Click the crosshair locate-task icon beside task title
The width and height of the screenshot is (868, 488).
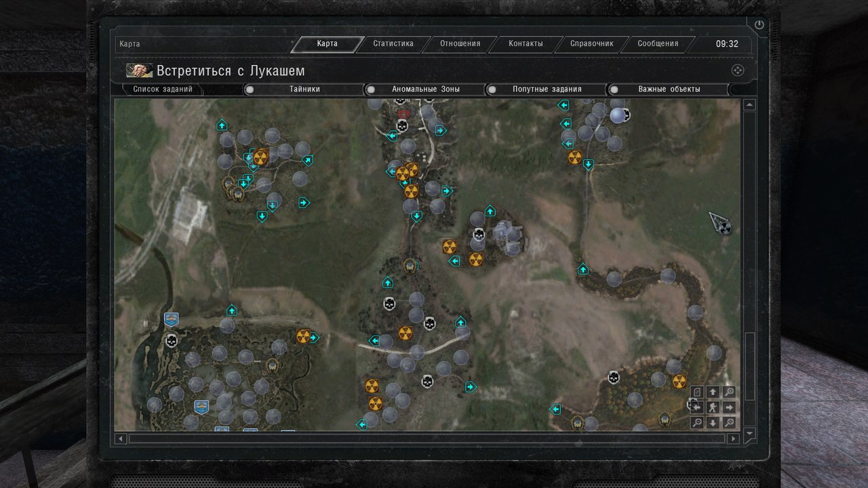point(738,70)
